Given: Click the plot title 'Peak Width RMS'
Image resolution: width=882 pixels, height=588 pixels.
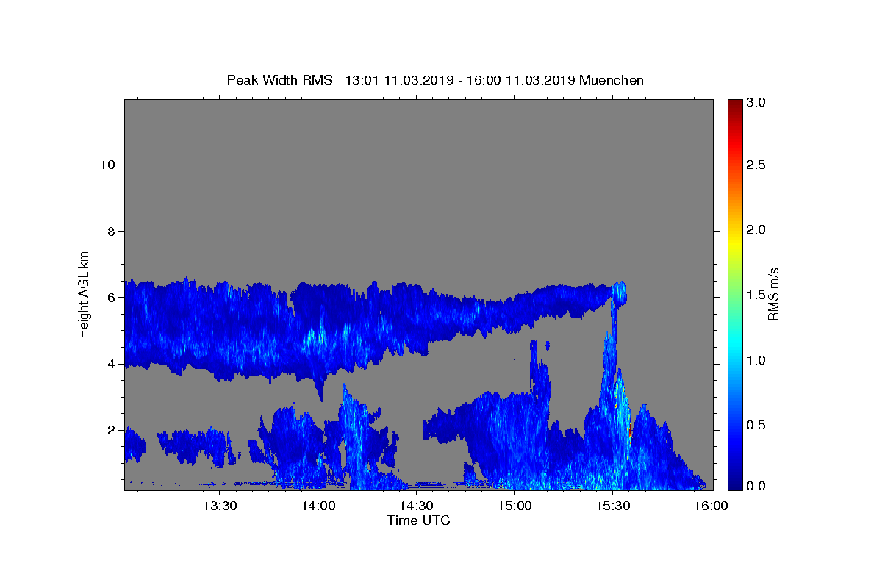Looking at the screenshot, I should 280,80.
